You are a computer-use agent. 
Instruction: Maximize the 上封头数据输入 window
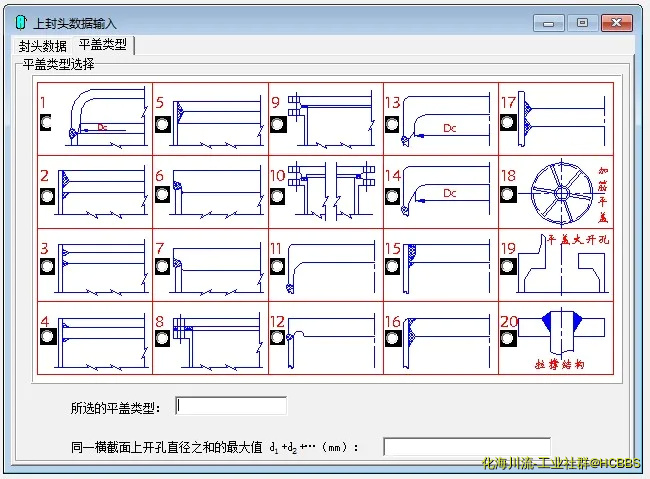click(x=582, y=22)
